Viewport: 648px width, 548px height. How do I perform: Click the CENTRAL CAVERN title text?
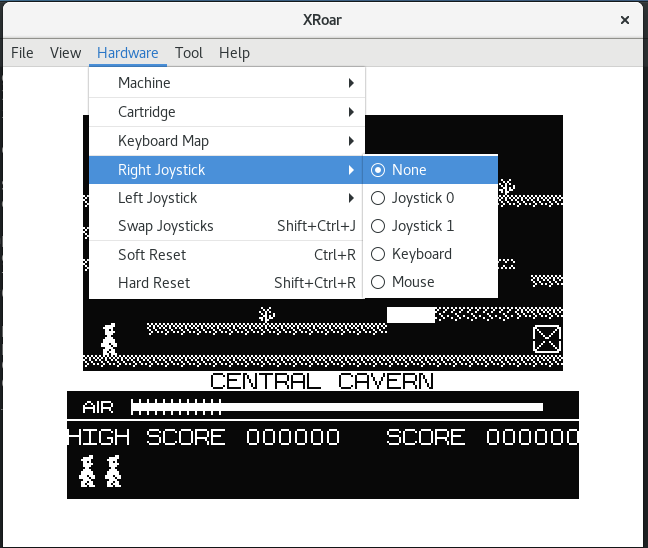point(322,381)
